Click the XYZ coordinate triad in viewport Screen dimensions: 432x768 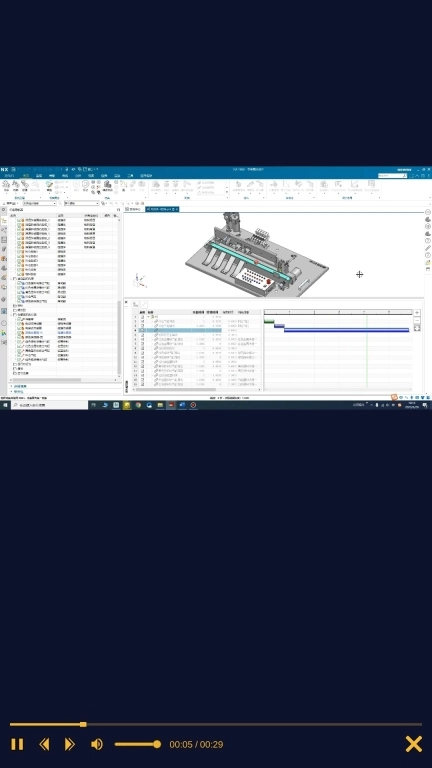pyautogui.click(x=139, y=281)
